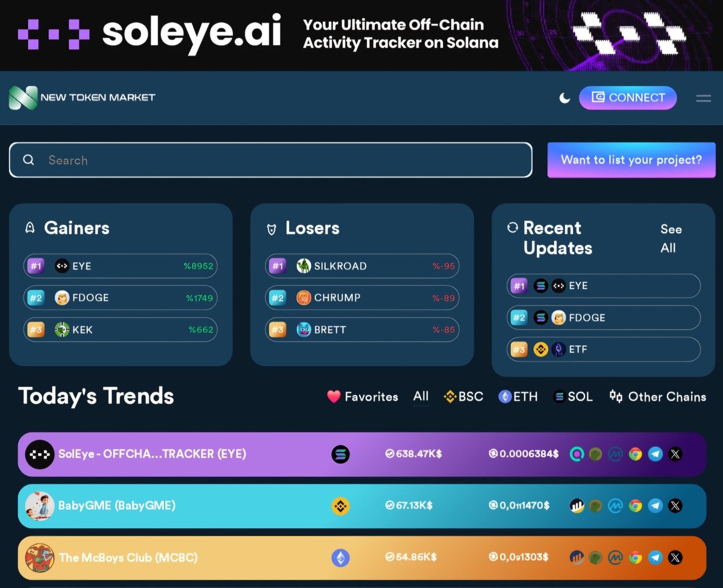
Task: Open Telegram icon in McBoys Club row
Action: coord(655,558)
